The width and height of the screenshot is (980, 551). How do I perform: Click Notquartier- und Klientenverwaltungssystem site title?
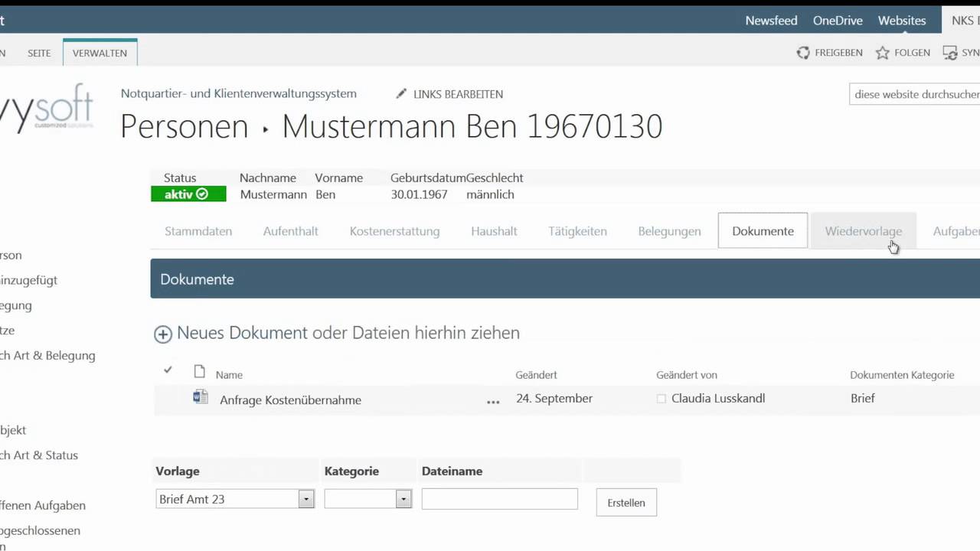point(239,93)
